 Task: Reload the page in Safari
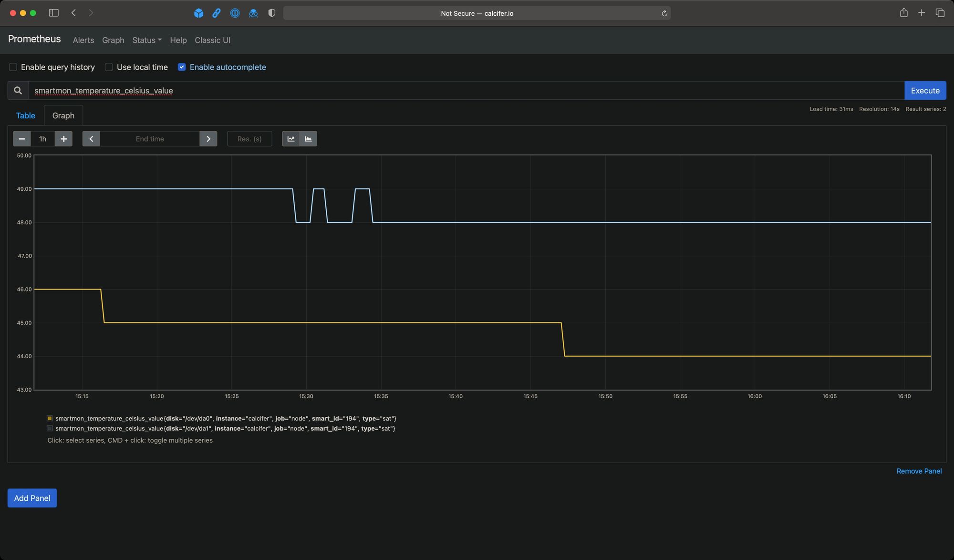[664, 13]
